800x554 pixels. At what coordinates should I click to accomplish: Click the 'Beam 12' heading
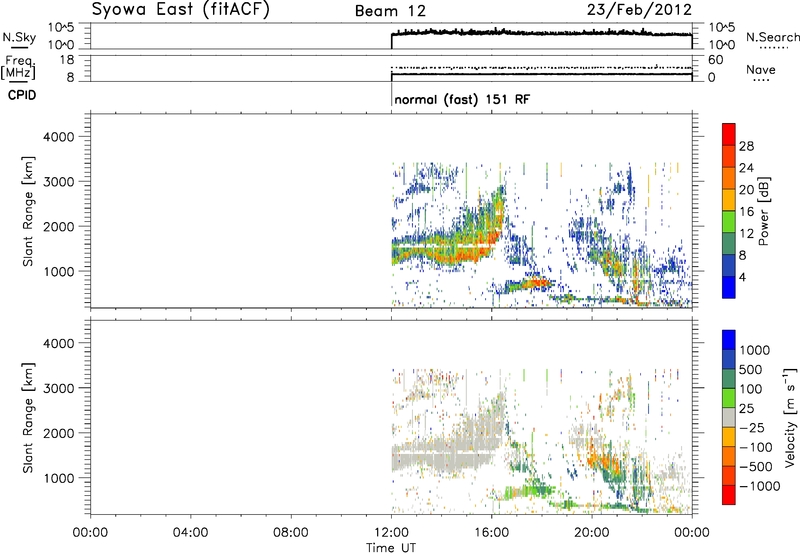click(390, 11)
